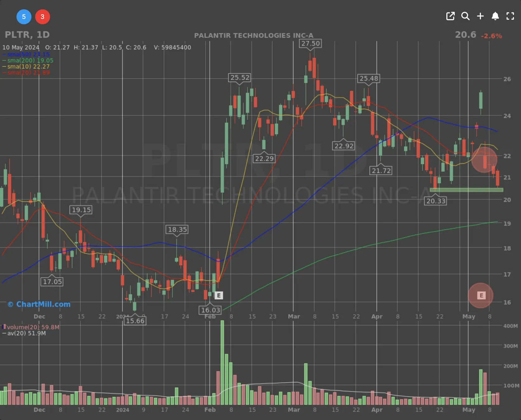Click the 21.72 pivot low label

tap(381, 171)
